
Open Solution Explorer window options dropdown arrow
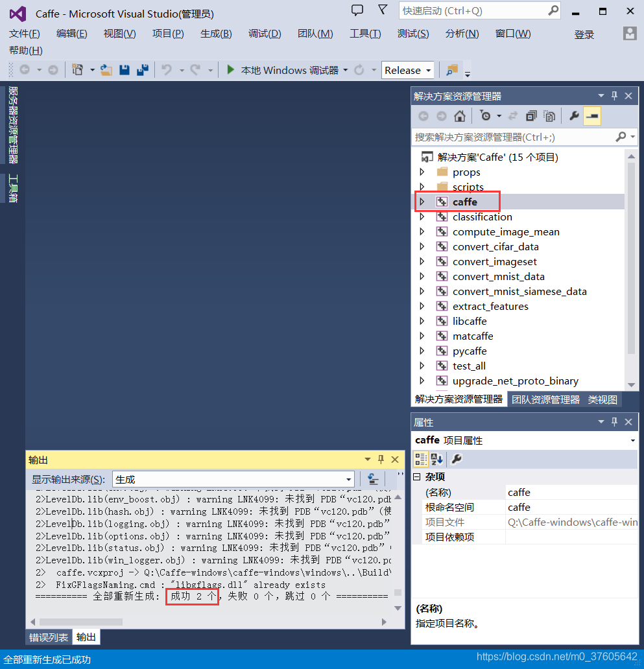tap(601, 95)
